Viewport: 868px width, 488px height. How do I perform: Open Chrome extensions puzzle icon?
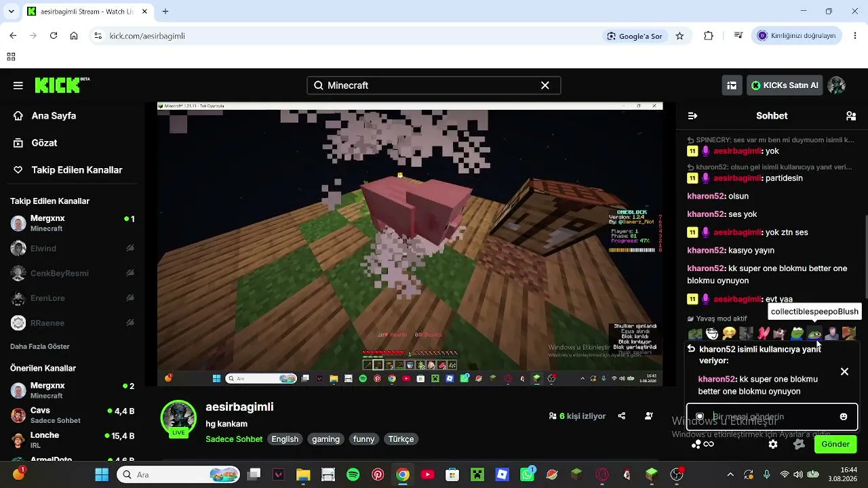coord(709,36)
